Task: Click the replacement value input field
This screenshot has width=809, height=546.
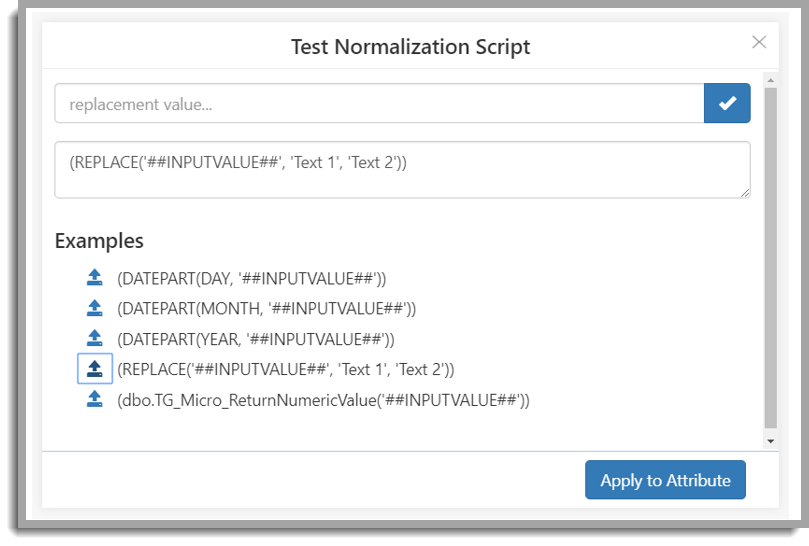Action: point(379,103)
